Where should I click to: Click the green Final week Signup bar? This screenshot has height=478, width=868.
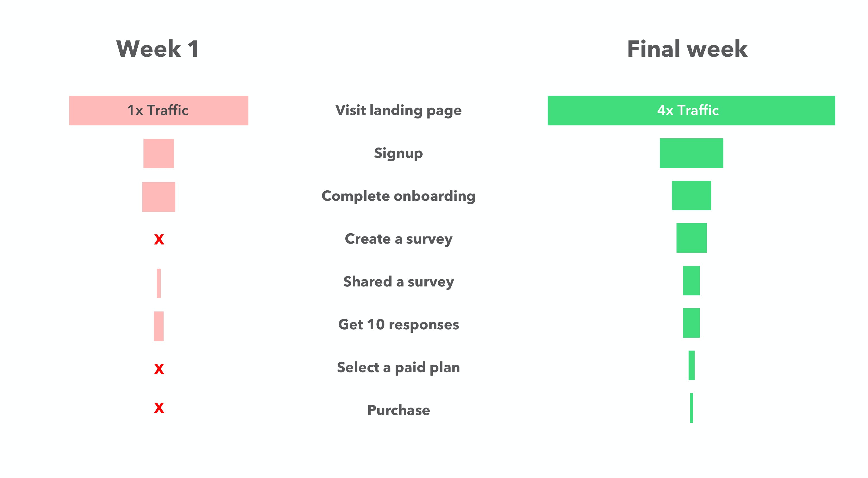(x=691, y=153)
